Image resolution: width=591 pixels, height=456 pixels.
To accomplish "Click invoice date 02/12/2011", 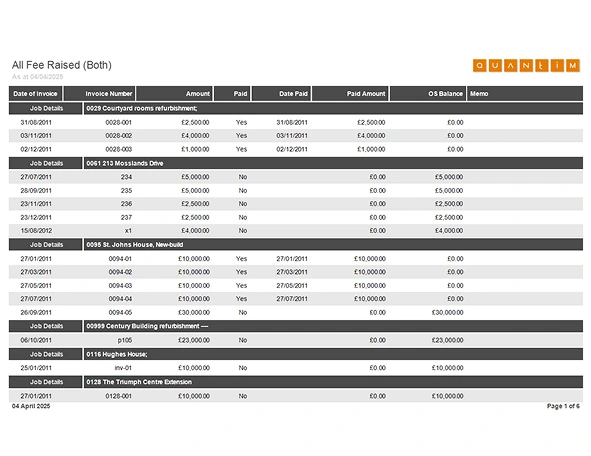I will pyautogui.click(x=36, y=149).
